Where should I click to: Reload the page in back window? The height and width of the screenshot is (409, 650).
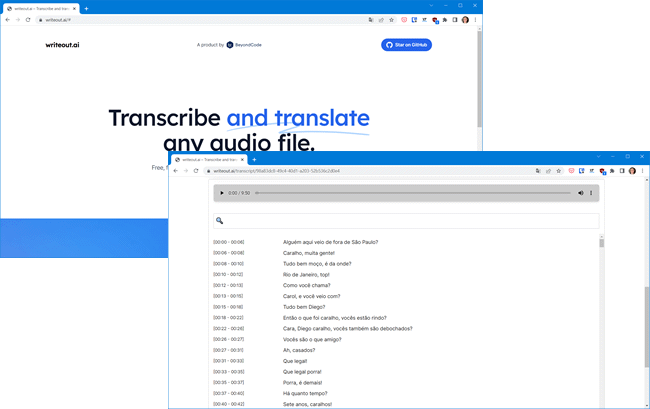(28, 20)
